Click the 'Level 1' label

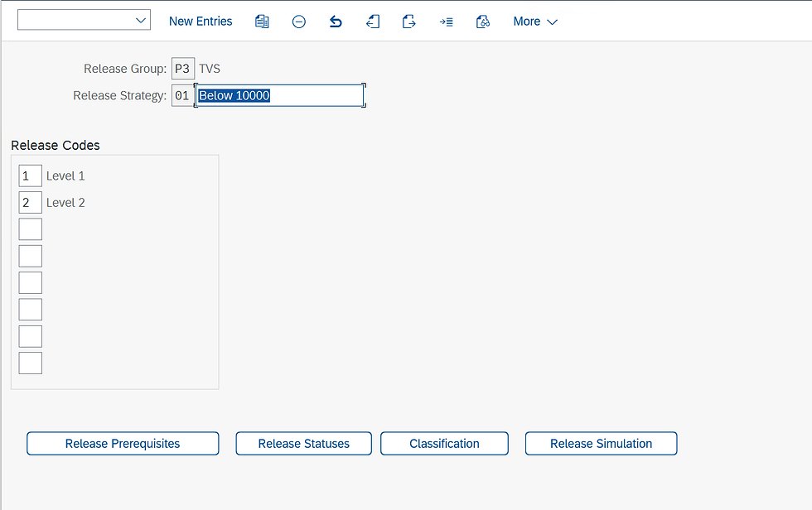click(x=65, y=176)
